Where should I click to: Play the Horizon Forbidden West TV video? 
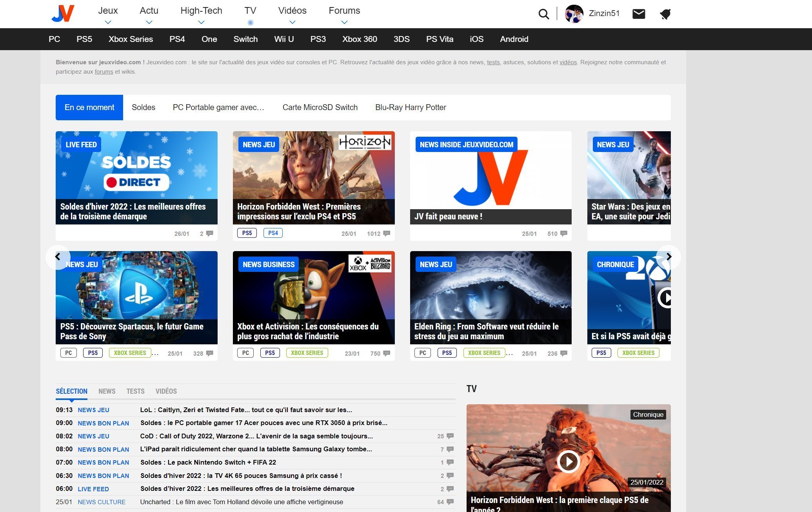pyautogui.click(x=568, y=461)
